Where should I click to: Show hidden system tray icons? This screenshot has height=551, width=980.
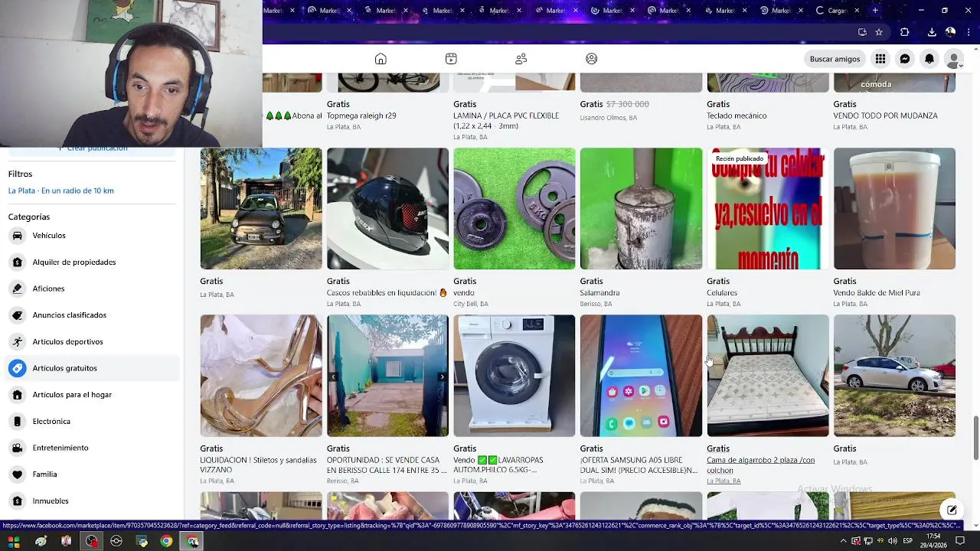844,541
